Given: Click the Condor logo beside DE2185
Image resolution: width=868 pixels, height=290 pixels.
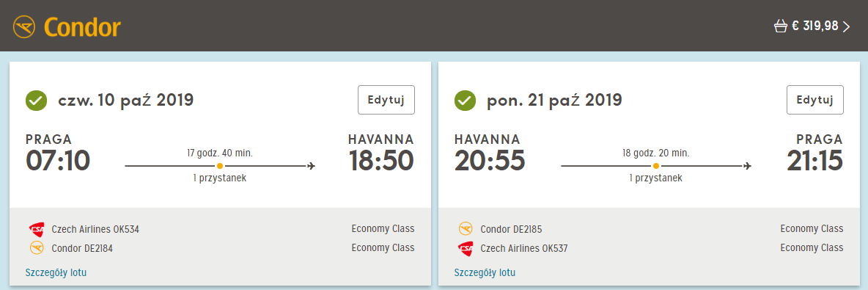Looking at the screenshot, I should (x=466, y=229).
